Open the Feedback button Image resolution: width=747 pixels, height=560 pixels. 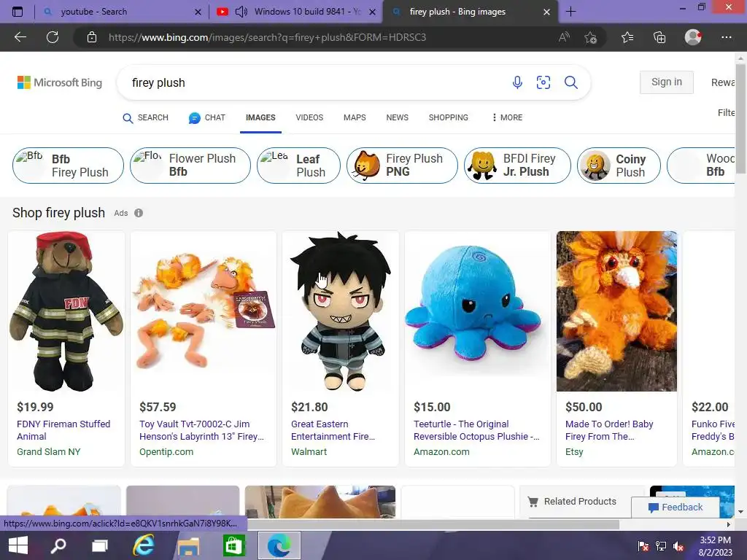click(x=675, y=507)
